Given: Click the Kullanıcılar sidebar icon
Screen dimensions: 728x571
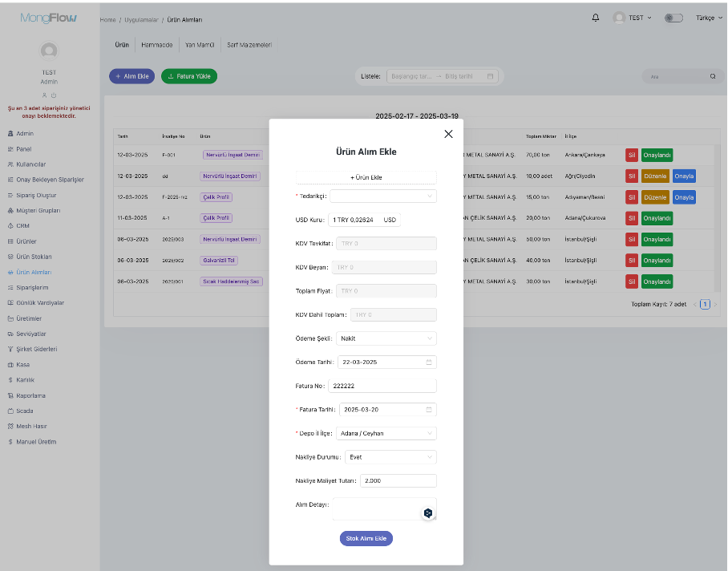Looking at the screenshot, I should pyautogui.click(x=10, y=164).
